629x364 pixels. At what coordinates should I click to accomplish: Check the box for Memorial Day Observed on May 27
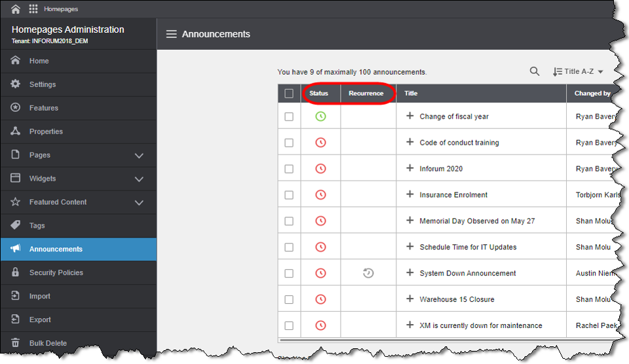coord(289,221)
